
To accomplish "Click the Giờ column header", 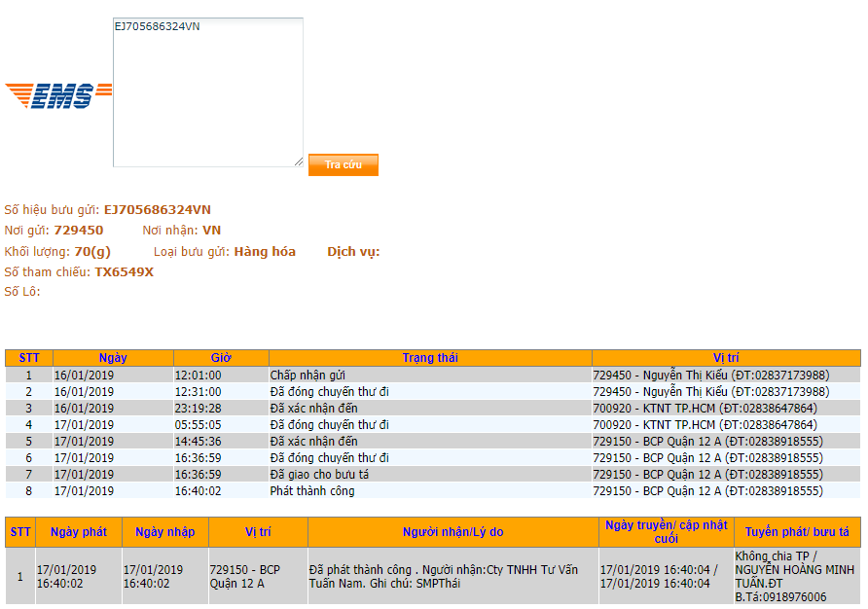I will click(x=221, y=358).
